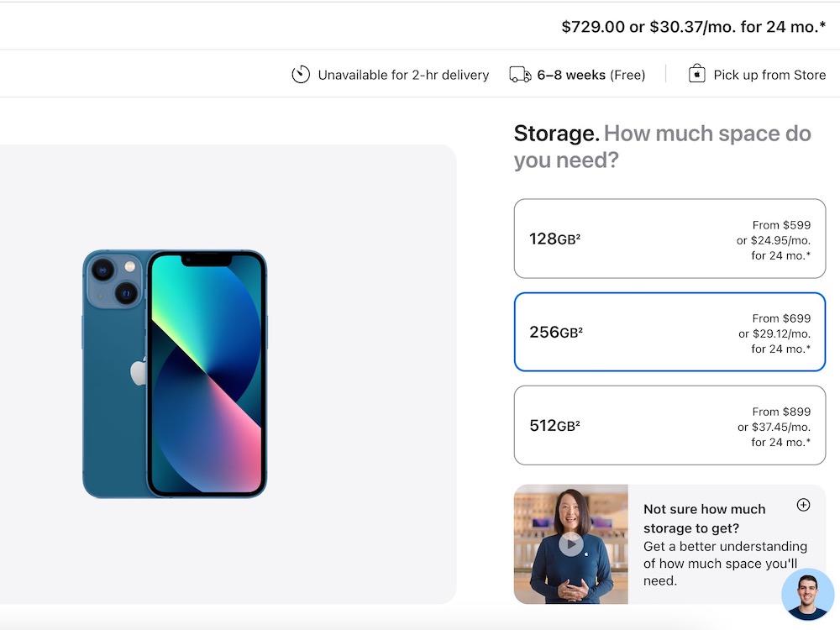Viewport: 840px width, 630px height.
Task: Click the Apple logo on the iPhone back
Action: click(139, 371)
